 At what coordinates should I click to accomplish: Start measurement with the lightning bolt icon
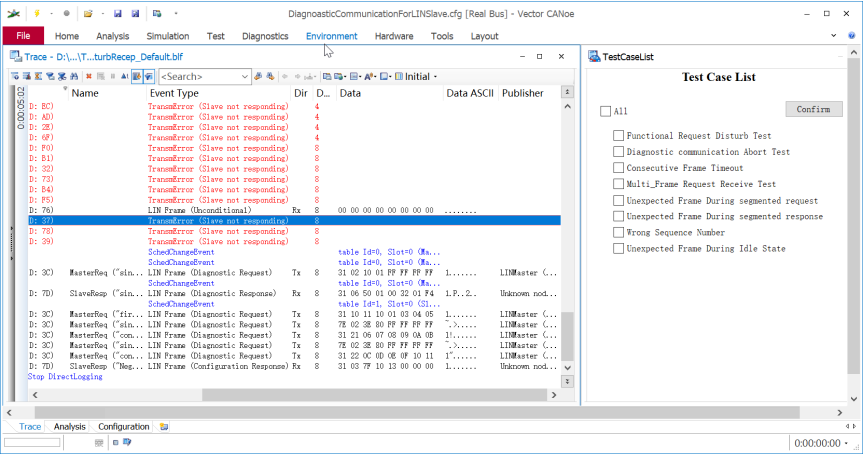(x=37, y=13)
